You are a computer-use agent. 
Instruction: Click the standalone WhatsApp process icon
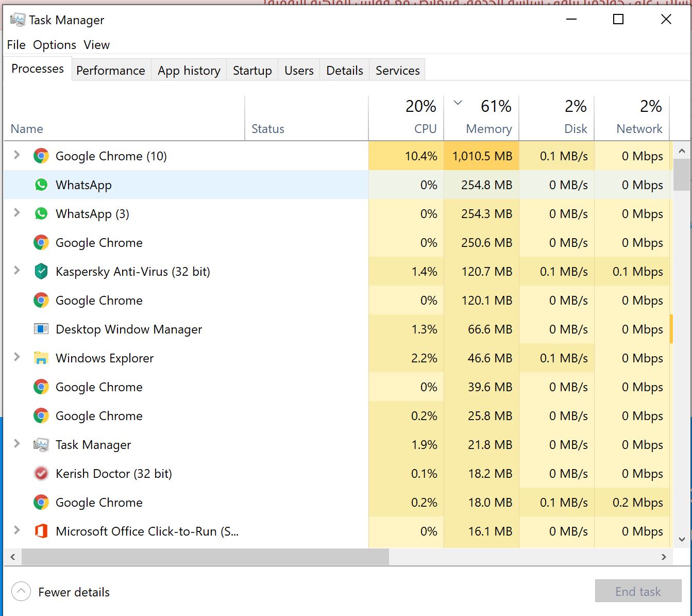pos(41,185)
